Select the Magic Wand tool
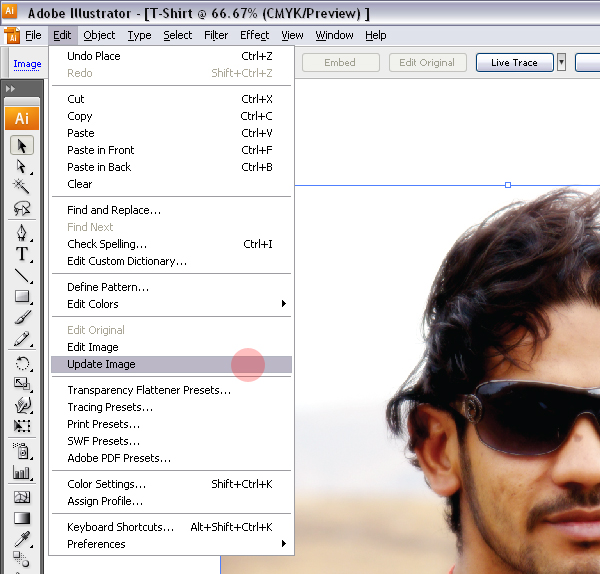Viewport: 600px width, 574px height. coord(22,186)
